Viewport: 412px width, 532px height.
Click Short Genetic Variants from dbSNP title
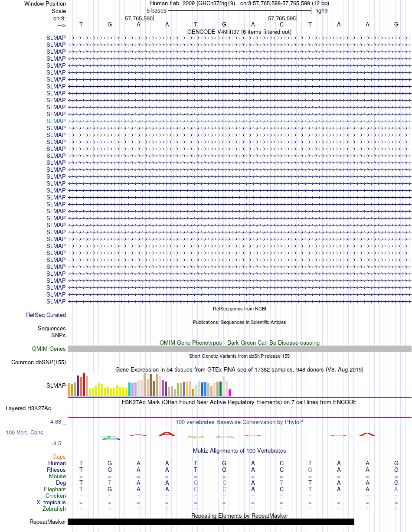pos(239,356)
